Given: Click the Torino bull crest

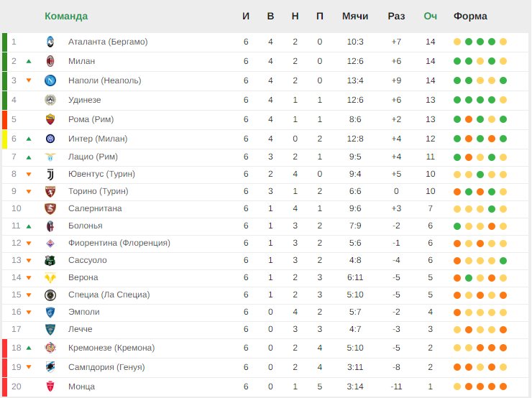Looking at the screenshot, I should tap(50, 192).
